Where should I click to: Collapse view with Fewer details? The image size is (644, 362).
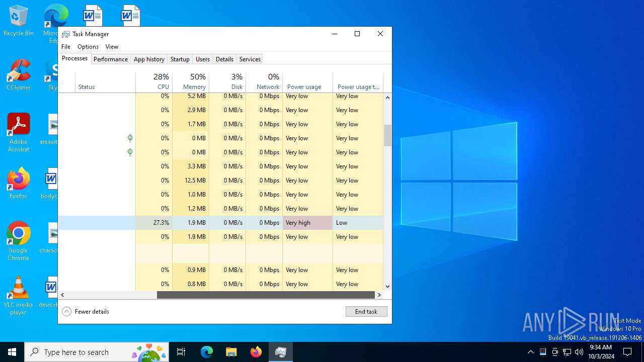(86, 312)
